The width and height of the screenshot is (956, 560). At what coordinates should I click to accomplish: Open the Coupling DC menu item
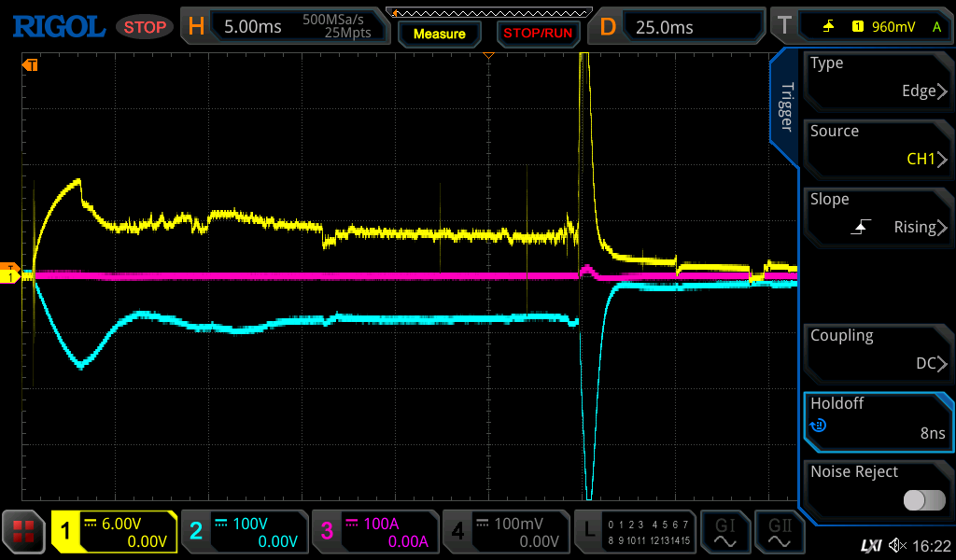point(878,350)
